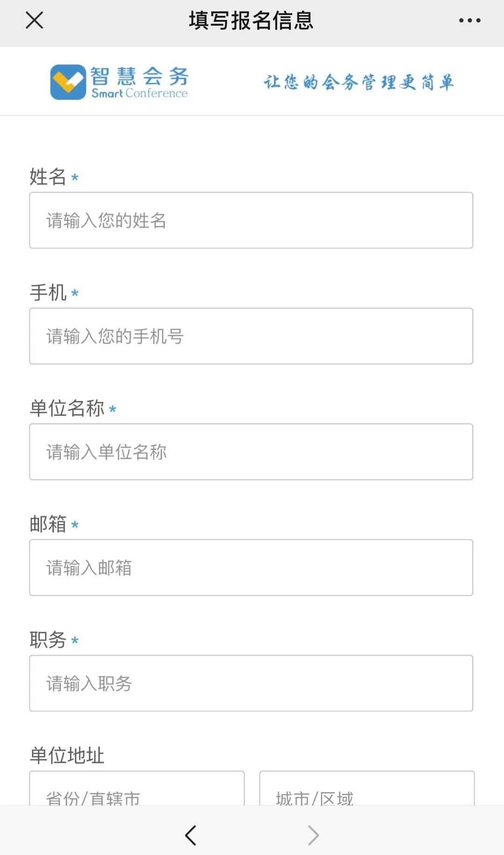Click the 邮箱 field label
504x855 pixels.
pyautogui.click(x=48, y=524)
